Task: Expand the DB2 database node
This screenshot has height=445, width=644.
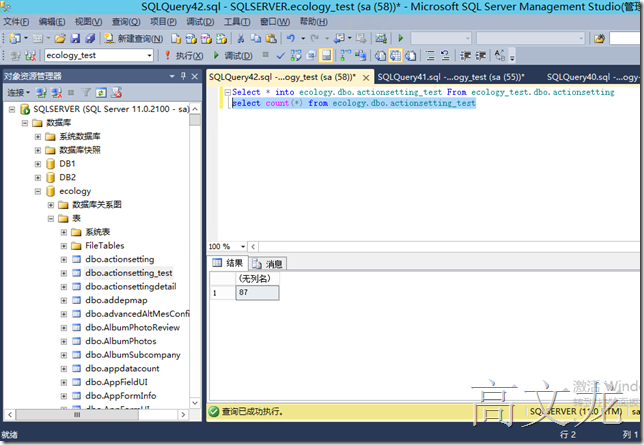Action: point(38,178)
